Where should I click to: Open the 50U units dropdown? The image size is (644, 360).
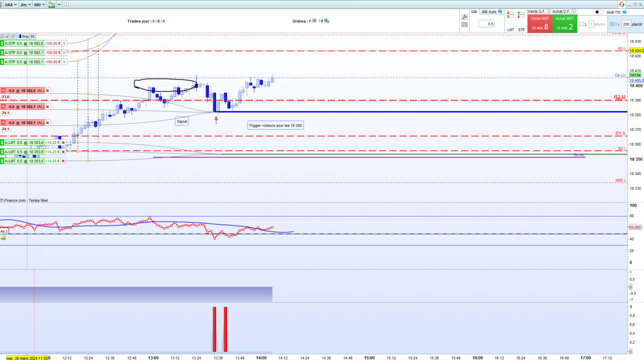39,5
